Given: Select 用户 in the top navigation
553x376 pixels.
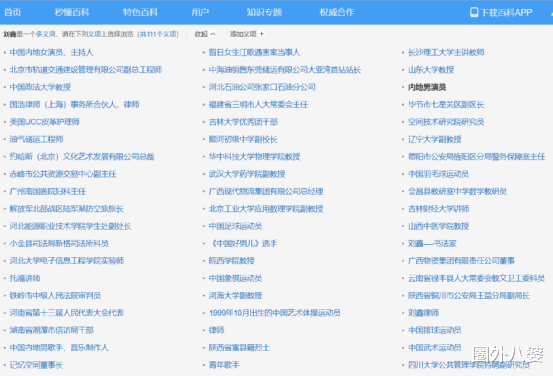Looking at the screenshot, I should 200,12.
